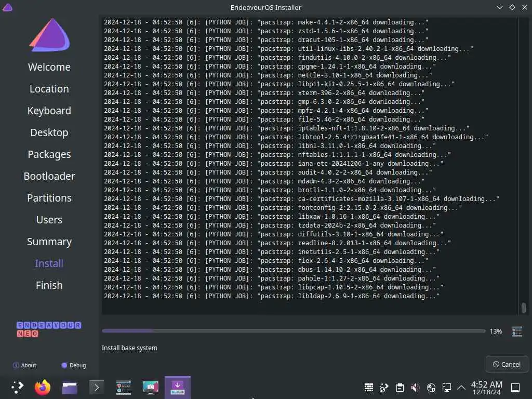Select the Desktop step in sidebar
532x399 pixels.
49,132
